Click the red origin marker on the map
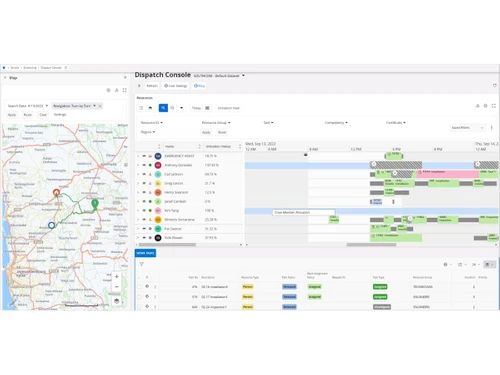 [x=56, y=192]
